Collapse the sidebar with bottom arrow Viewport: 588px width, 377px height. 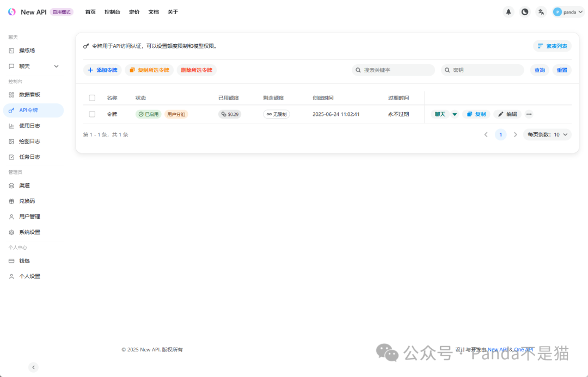[33, 367]
